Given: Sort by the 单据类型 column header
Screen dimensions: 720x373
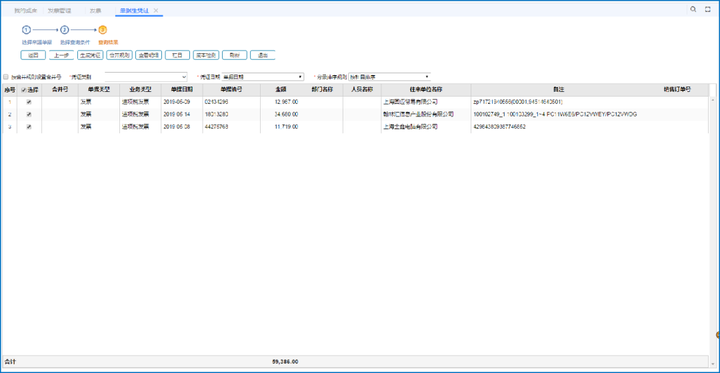Looking at the screenshot, I should pyautogui.click(x=99, y=90).
